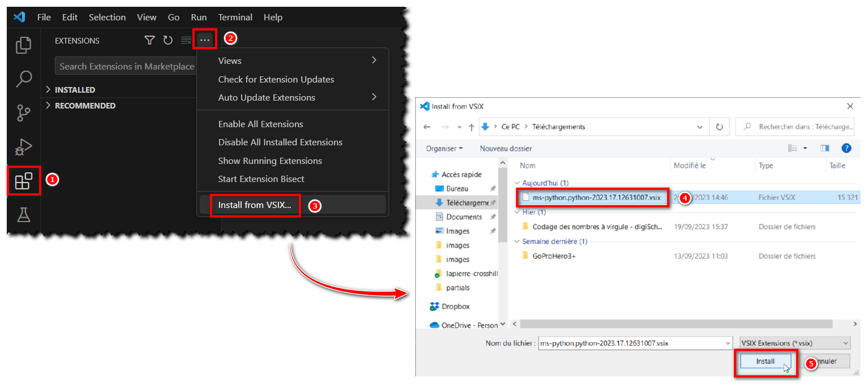Open the Explorer view in activity bar
The image size is (868, 390).
pos(23,45)
